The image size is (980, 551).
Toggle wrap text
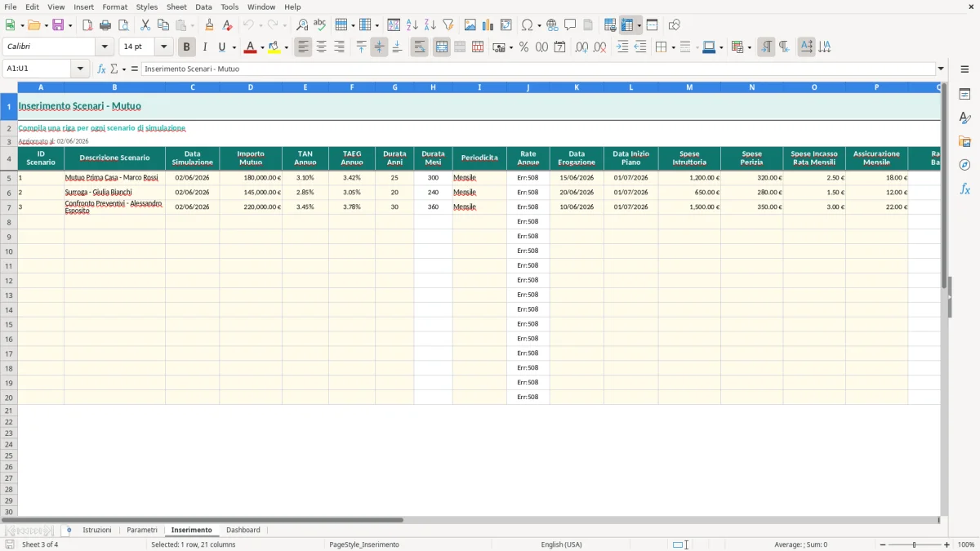(419, 47)
